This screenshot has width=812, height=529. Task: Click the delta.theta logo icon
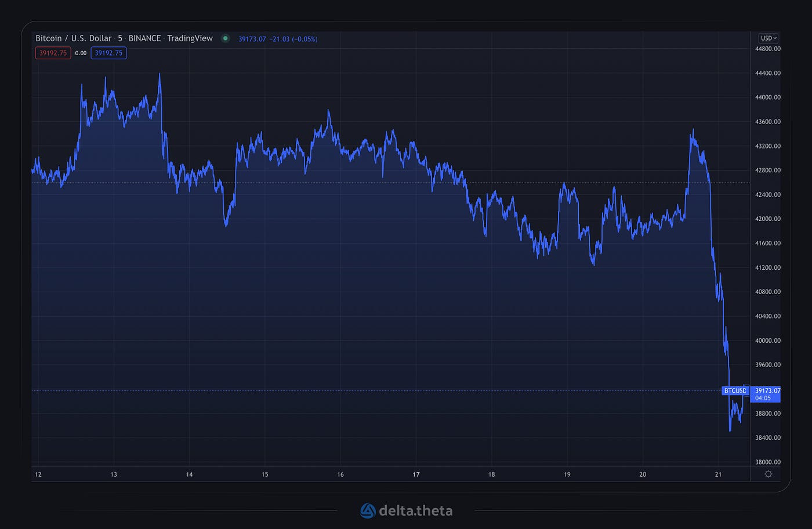[x=368, y=510]
